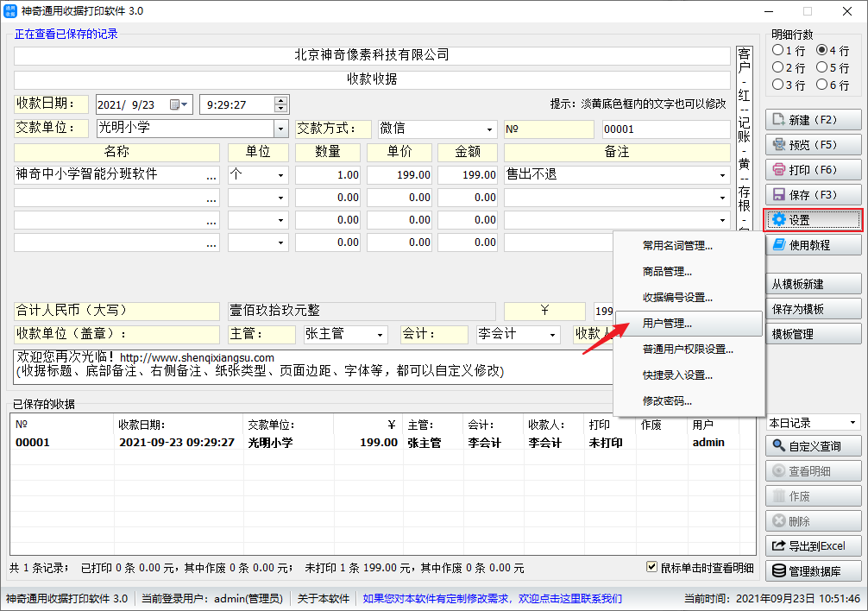The image size is (868, 611).
Task: Click the custom modification contact link
Action: pos(492,599)
